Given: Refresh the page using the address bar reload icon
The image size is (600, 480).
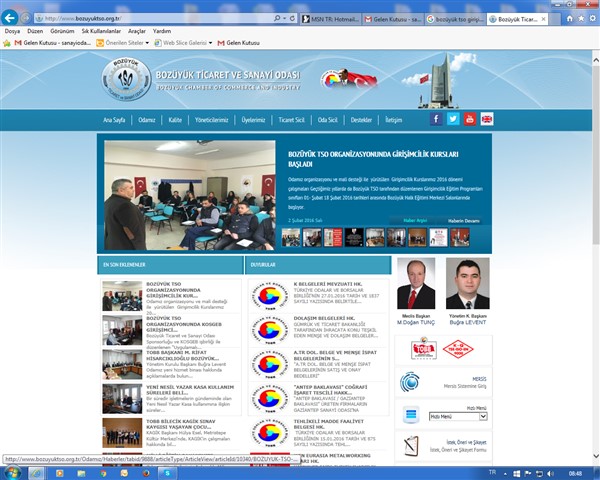Looking at the screenshot, I should pyautogui.click(x=292, y=18).
